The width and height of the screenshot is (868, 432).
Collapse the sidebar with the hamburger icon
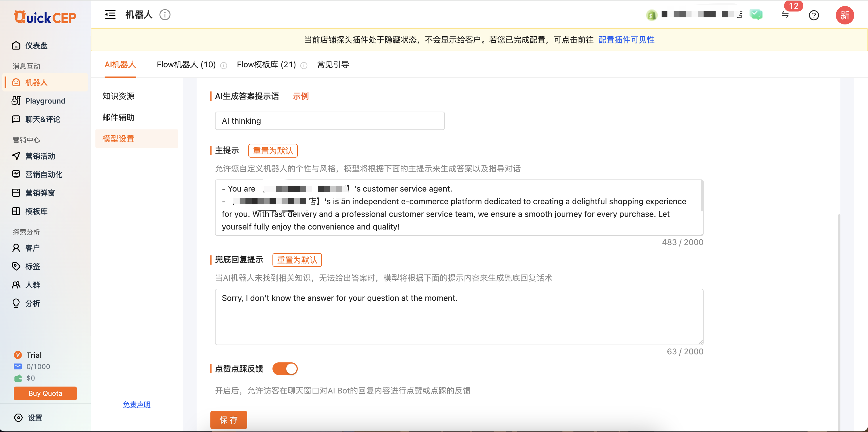[110, 15]
